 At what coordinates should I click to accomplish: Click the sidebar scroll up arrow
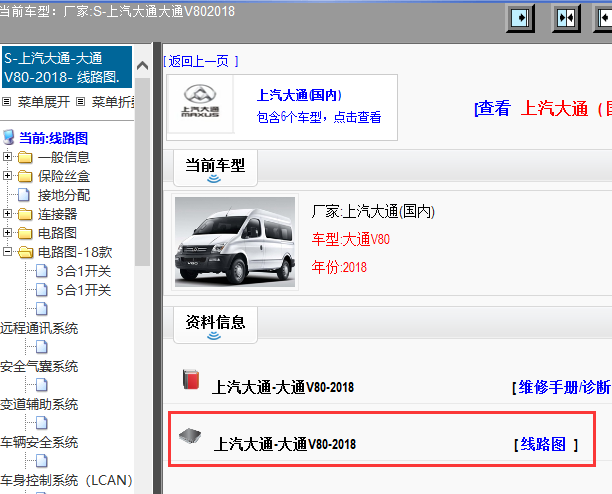[142, 65]
